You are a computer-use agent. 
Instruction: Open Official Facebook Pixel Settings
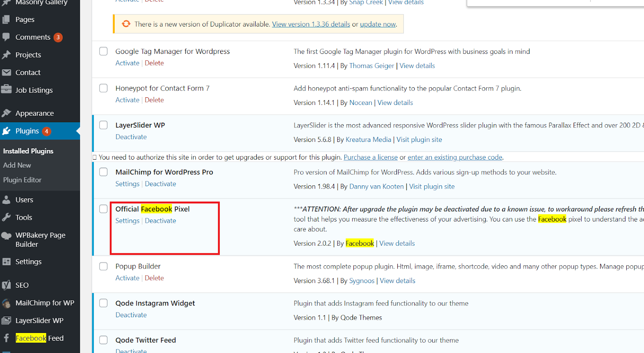[x=127, y=221]
